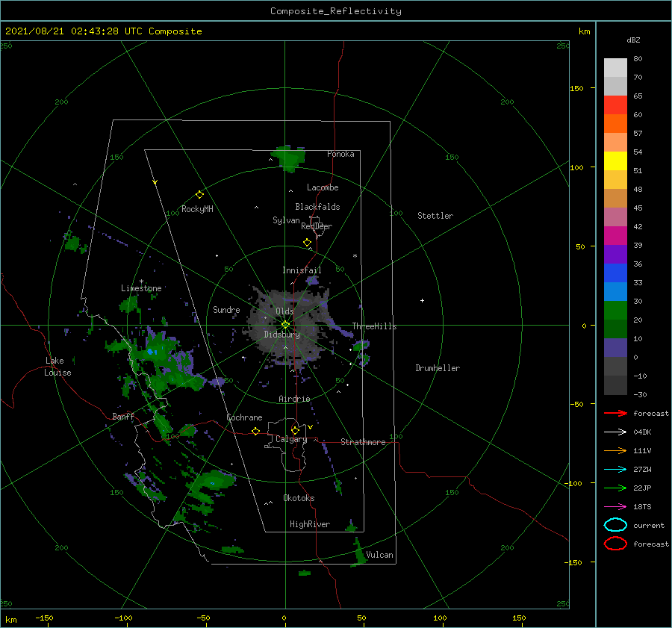Click the yellow diamond marker below RedDeer

click(x=307, y=243)
